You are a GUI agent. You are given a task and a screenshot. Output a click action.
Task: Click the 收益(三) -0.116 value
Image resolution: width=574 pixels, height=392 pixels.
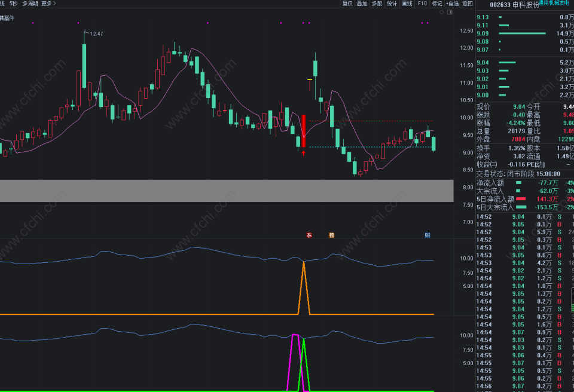[517, 165]
